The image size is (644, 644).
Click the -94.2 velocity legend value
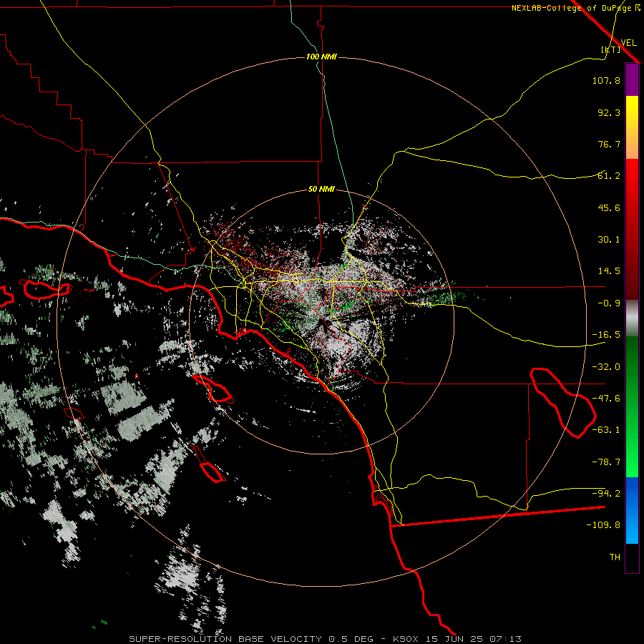606,494
